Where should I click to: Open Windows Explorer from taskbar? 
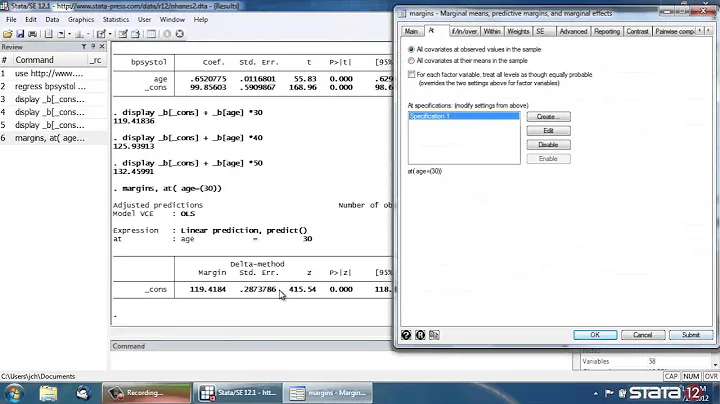tap(48, 393)
